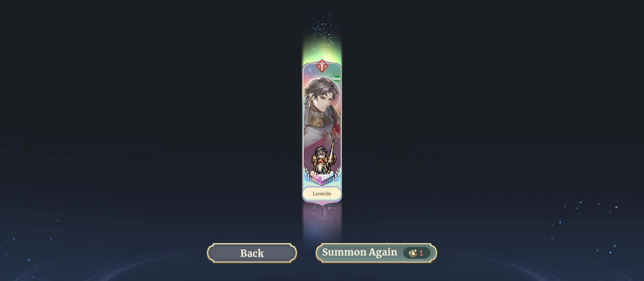Click the Summon Again text label
This screenshot has width=644, height=281.
(x=359, y=252)
